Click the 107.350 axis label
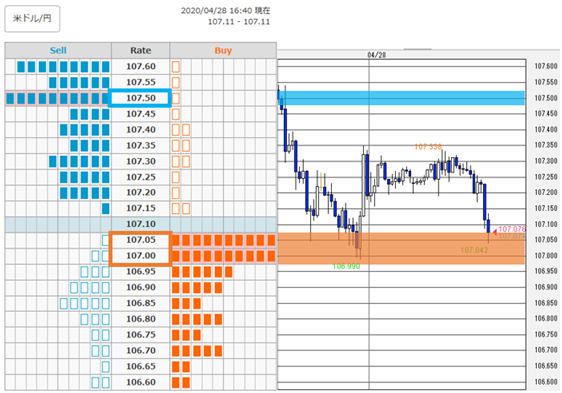This screenshot has width=562, height=393. click(x=546, y=145)
